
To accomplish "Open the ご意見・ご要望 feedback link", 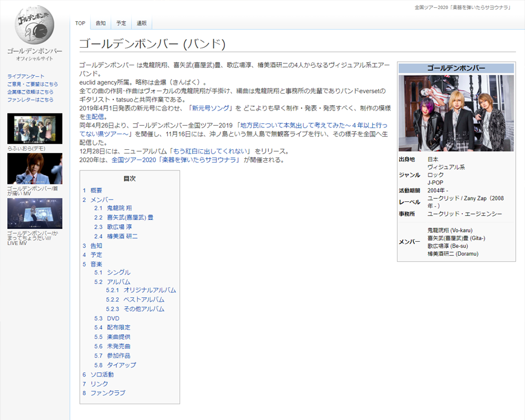I will (x=34, y=84).
